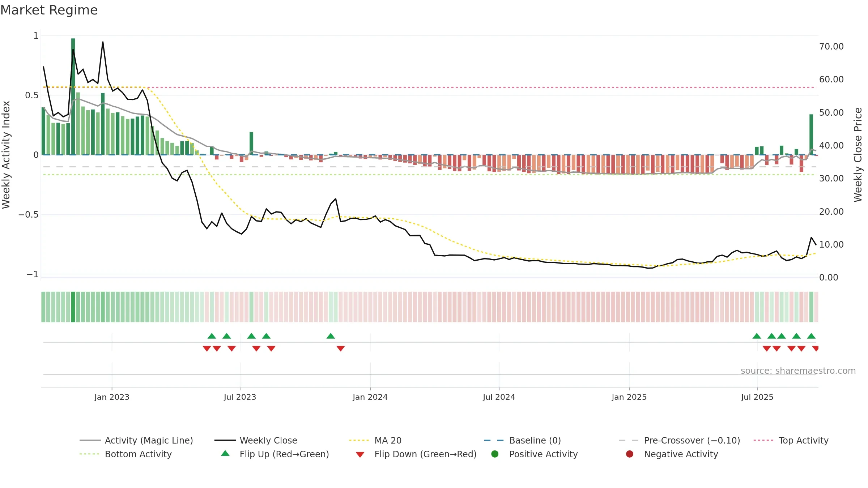The height and width of the screenshot is (488, 868).
Task: Click the Jul 2025 axis label
Action: pos(757,397)
